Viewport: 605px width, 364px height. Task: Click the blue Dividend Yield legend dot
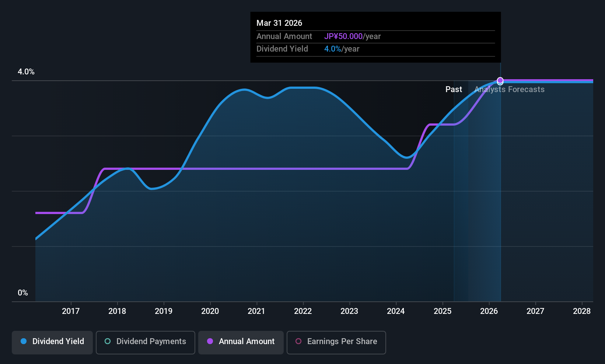(24, 341)
